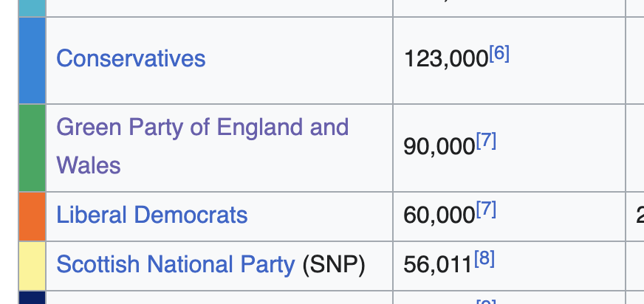Viewport: 644px width, 304px height.
Task: Click the green Green Party color cell
Action: tap(32, 148)
